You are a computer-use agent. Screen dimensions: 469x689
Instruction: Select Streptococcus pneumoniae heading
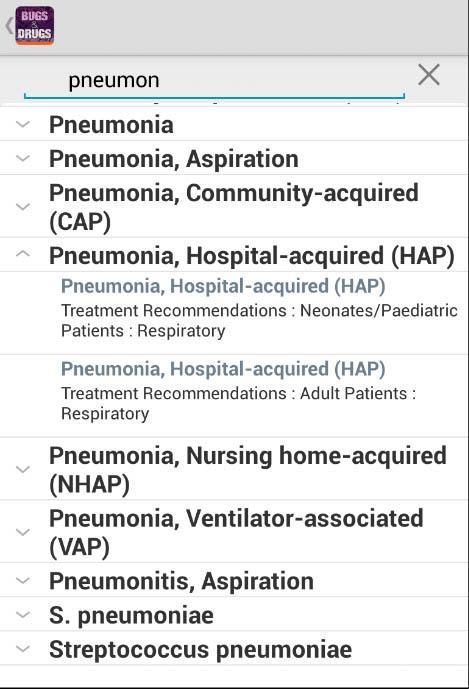click(x=200, y=649)
